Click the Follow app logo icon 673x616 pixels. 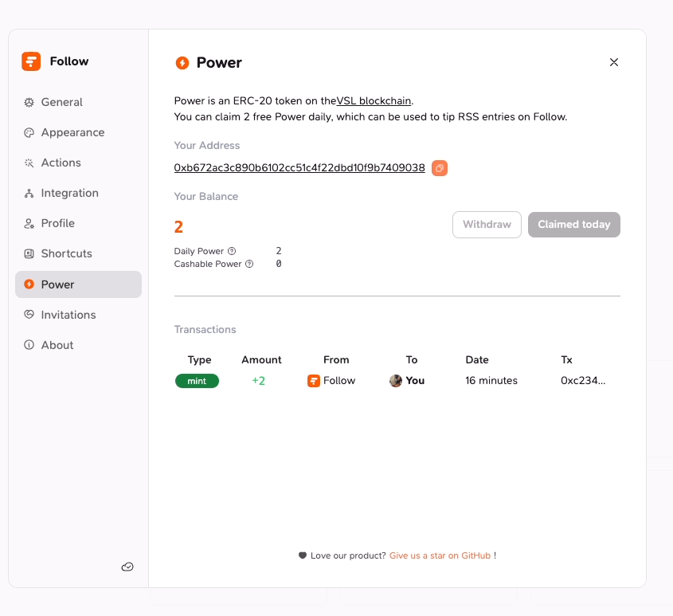point(31,61)
